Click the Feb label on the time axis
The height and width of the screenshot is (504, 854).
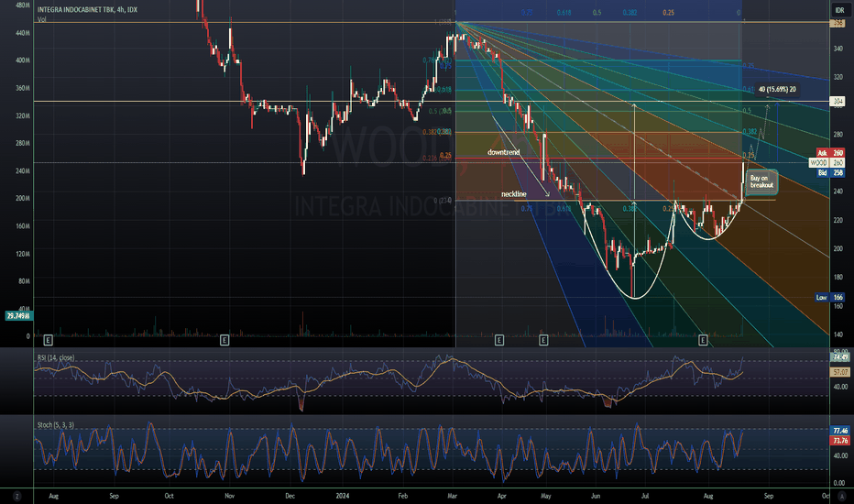tap(402, 497)
